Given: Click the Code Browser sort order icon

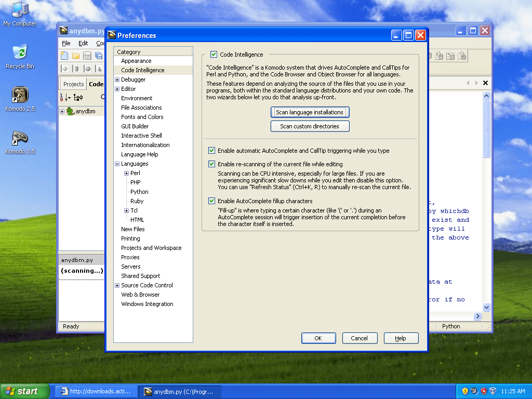Looking at the screenshot, I should (x=63, y=97).
